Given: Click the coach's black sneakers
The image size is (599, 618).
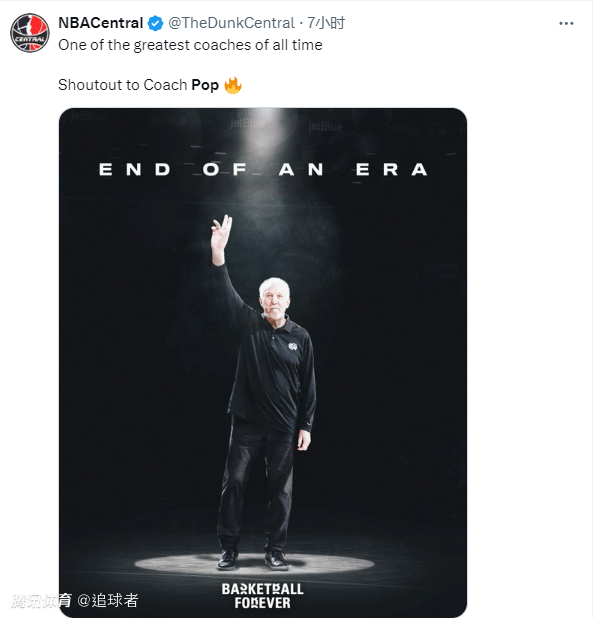Looking at the screenshot, I should point(253,559).
